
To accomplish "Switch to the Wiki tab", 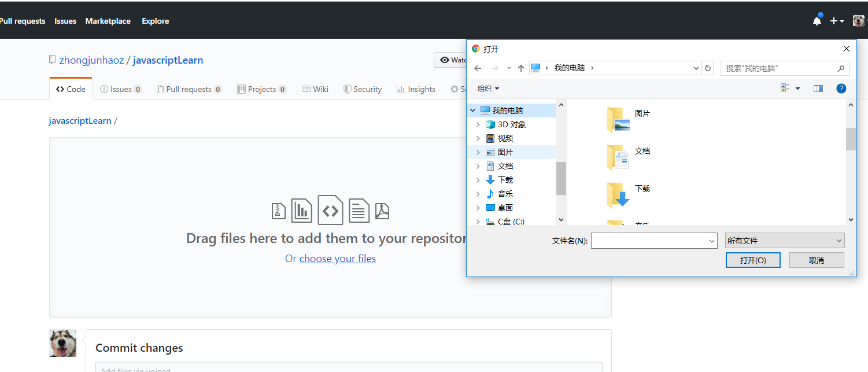I will pyautogui.click(x=315, y=89).
